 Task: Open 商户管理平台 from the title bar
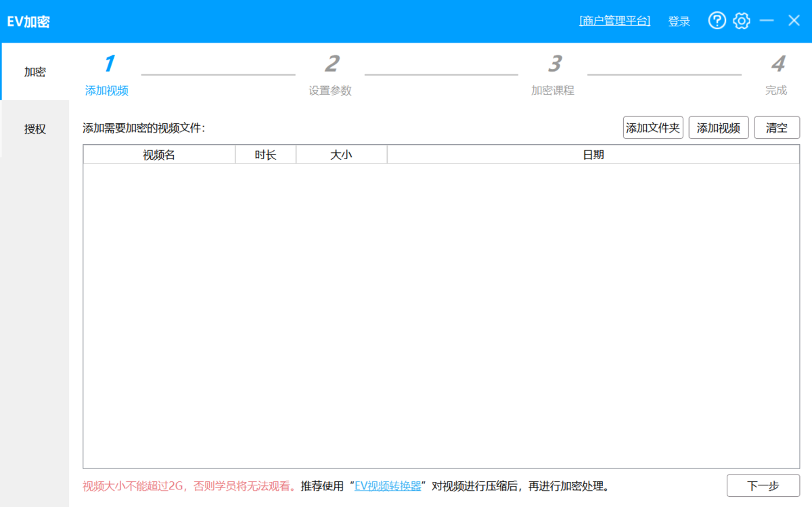click(614, 21)
